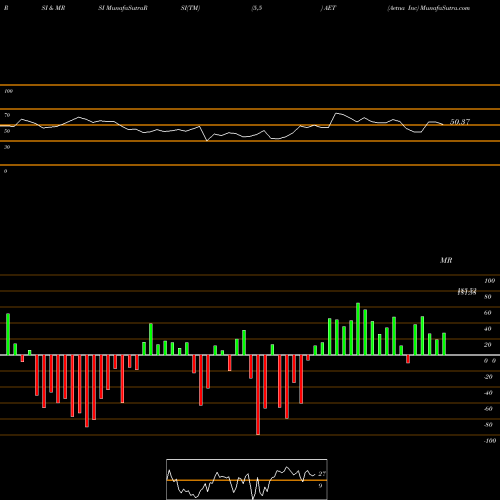The image size is (500, 500).
Task: Select the '(5,5' parameter text in the header
Action: (257, 8)
